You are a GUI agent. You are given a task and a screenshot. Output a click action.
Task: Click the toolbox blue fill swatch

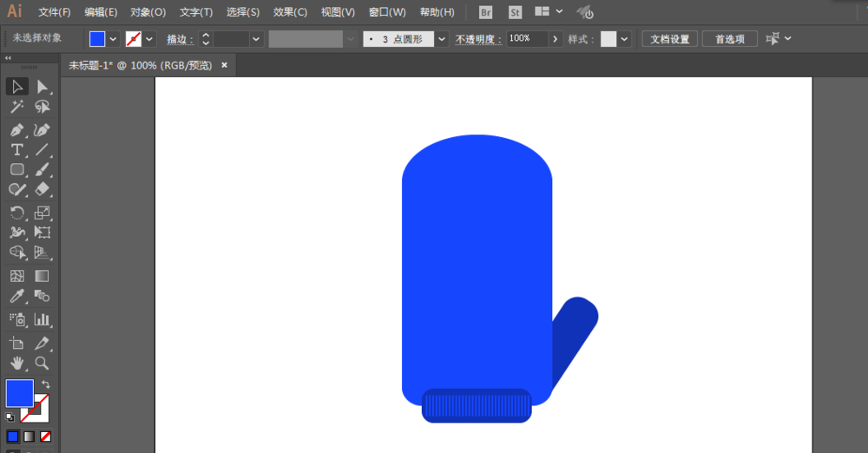point(20,393)
